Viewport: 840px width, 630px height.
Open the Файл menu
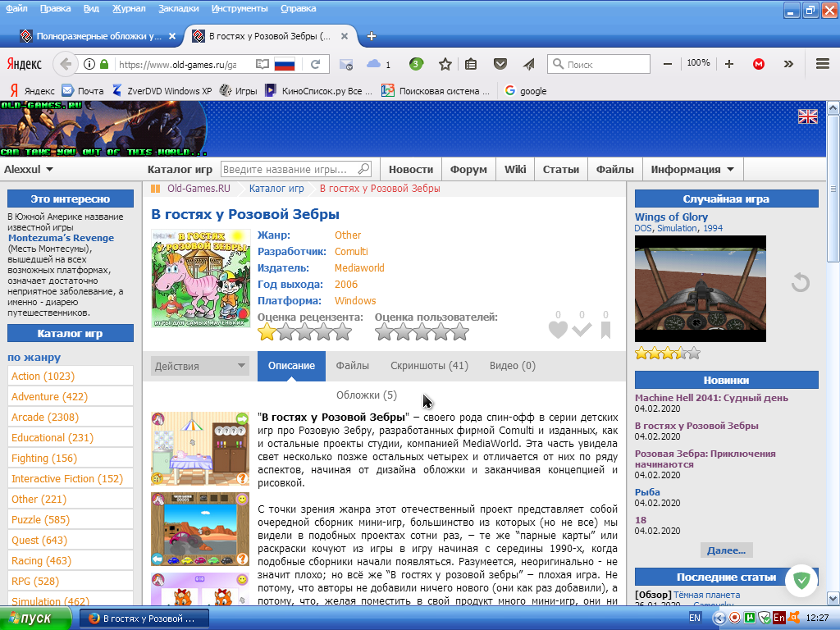pos(16,8)
